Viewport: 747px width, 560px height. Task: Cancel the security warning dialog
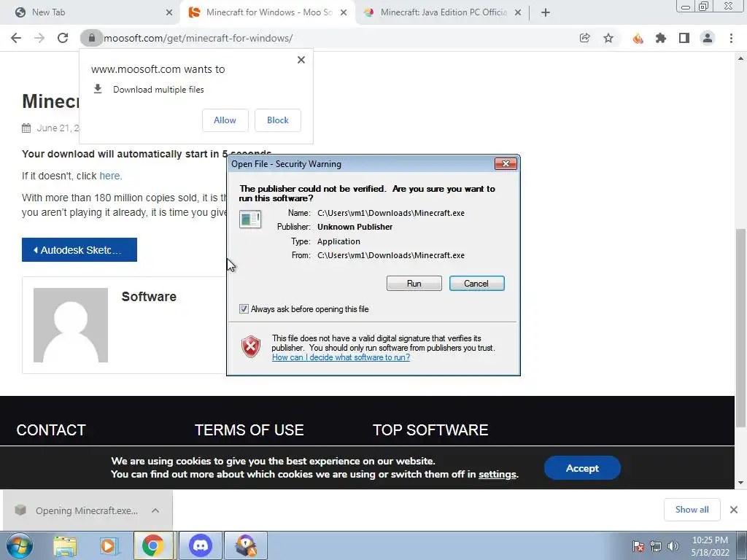476,284
